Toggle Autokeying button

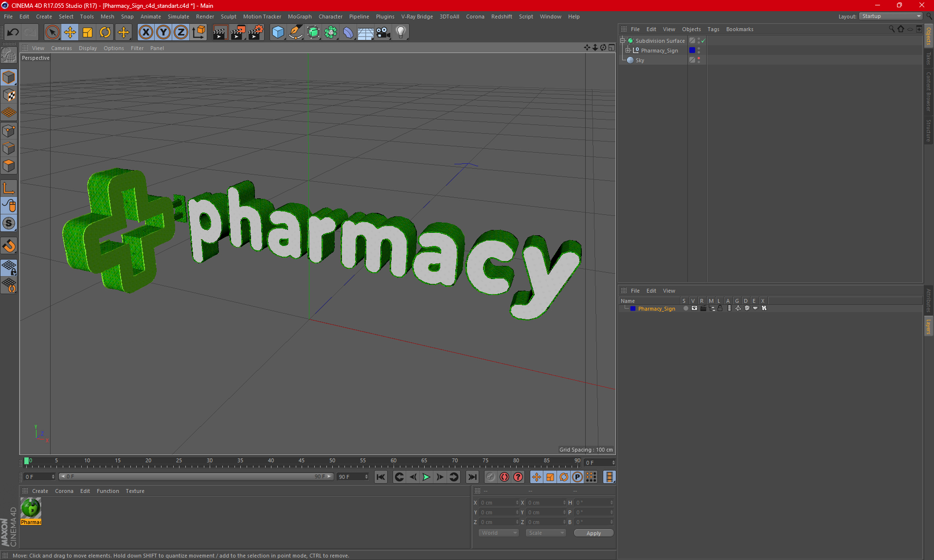coord(504,477)
